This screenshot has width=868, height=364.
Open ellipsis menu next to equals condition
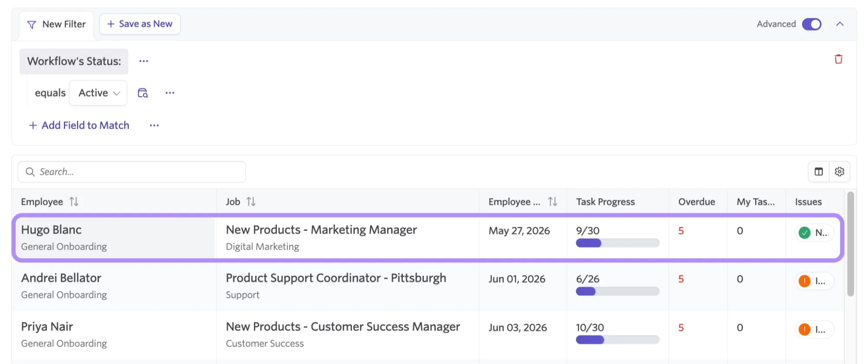coord(170,93)
